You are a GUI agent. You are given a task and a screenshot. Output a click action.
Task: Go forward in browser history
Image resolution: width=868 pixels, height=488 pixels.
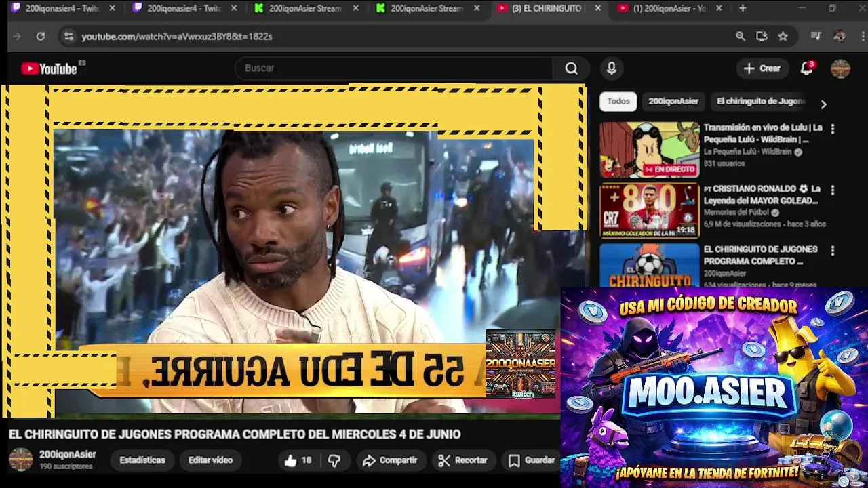tap(17, 37)
